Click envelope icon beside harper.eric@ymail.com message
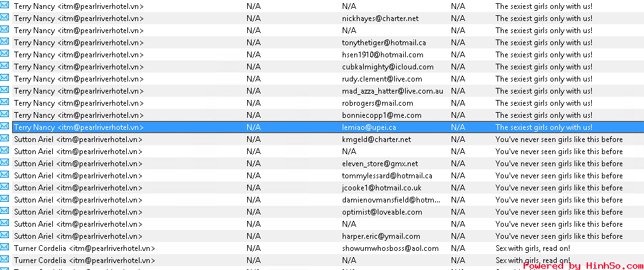Viewport: 644px width, 270px height. [x=4, y=236]
